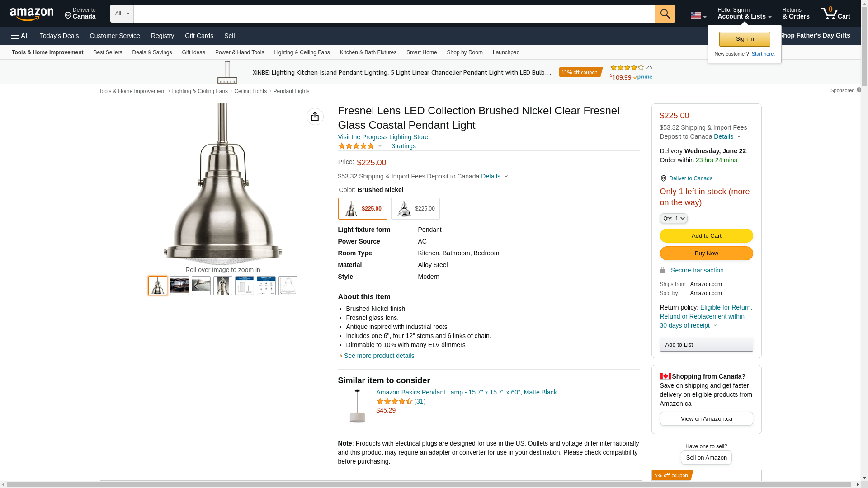Click the five-star rating icon
The image size is (868, 488).
[x=356, y=146]
